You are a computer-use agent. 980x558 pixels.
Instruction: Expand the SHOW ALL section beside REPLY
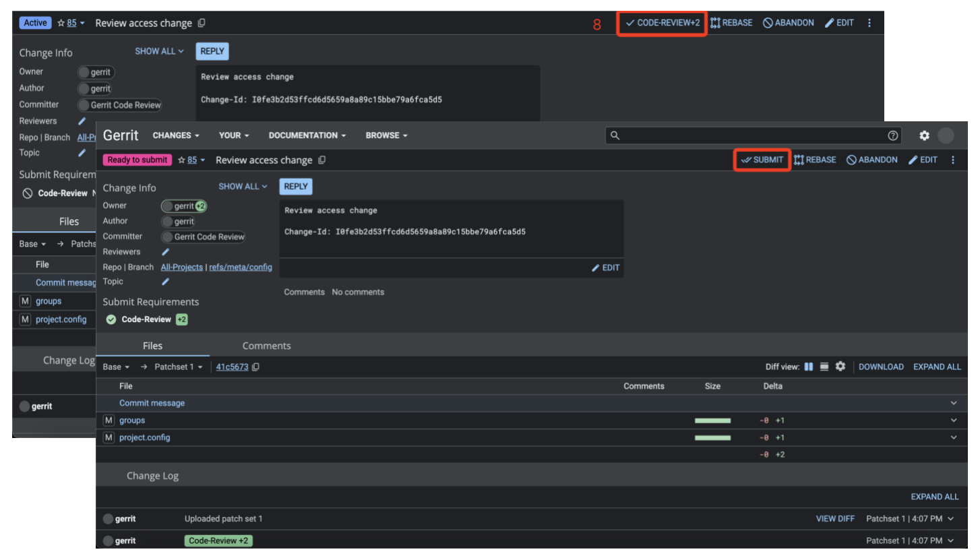tap(243, 187)
